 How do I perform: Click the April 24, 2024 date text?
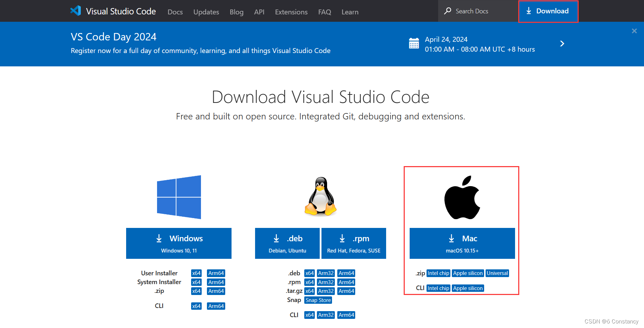(x=446, y=39)
